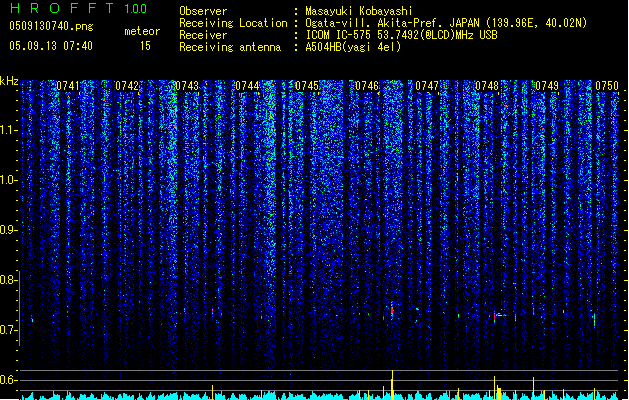The width and height of the screenshot is (629, 400).
Task: Click the 0745 time marker
Action: click(x=307, y=86)
